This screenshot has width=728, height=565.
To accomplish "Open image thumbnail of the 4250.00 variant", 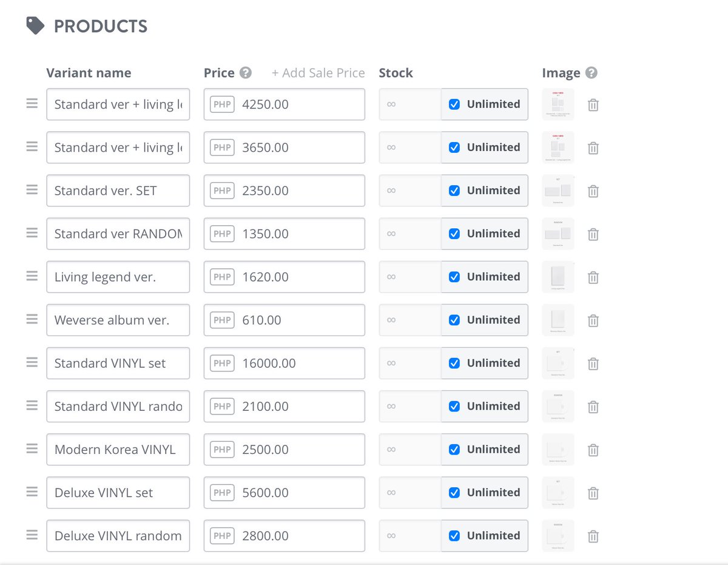I will coord(558,104).
